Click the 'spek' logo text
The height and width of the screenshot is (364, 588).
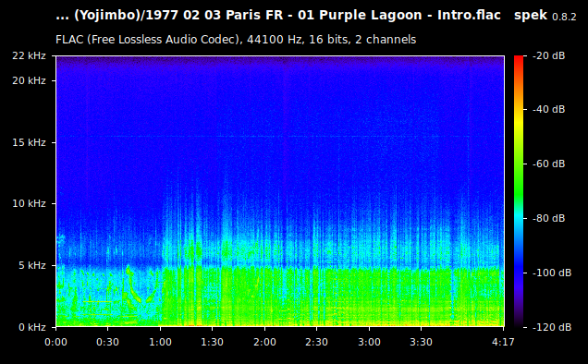pos(531,16)
